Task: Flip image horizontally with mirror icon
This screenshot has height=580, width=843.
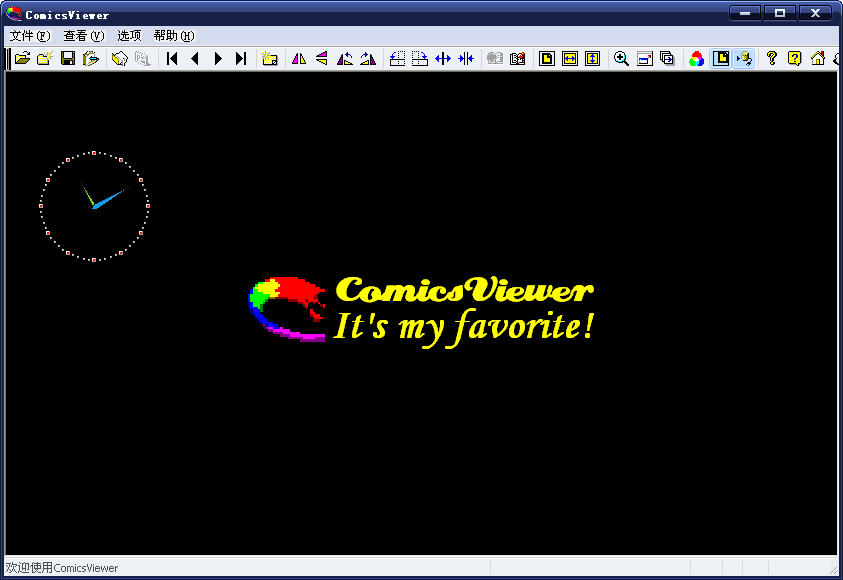Action: (299, 58)
